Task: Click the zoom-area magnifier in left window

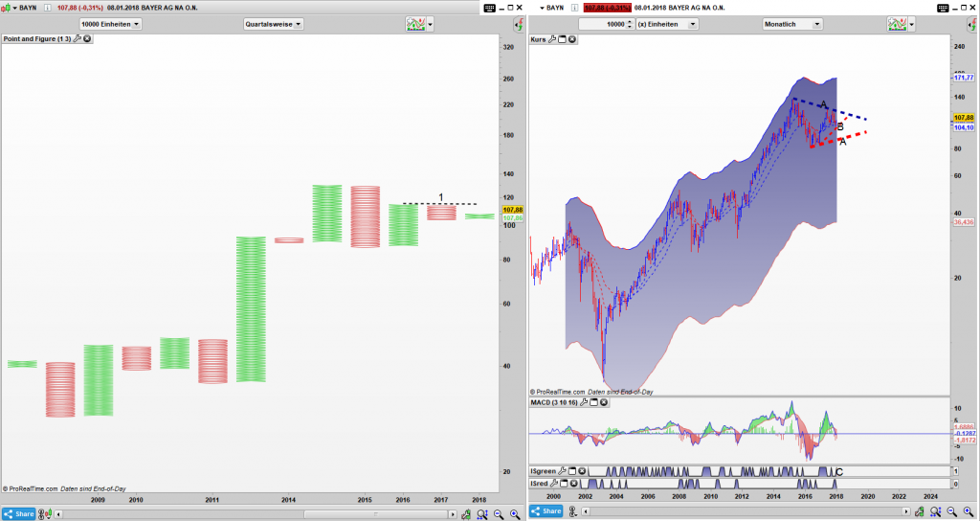Action: [x=482, y=514]
